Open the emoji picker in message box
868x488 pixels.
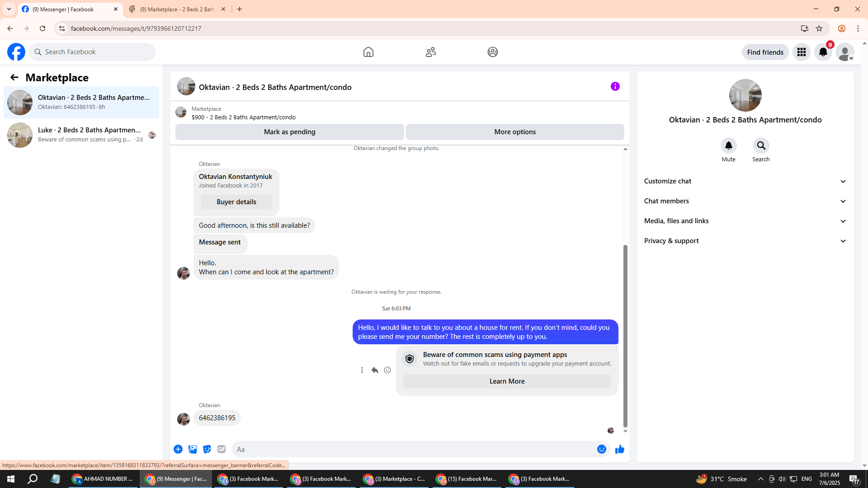(x=601, y=449)
